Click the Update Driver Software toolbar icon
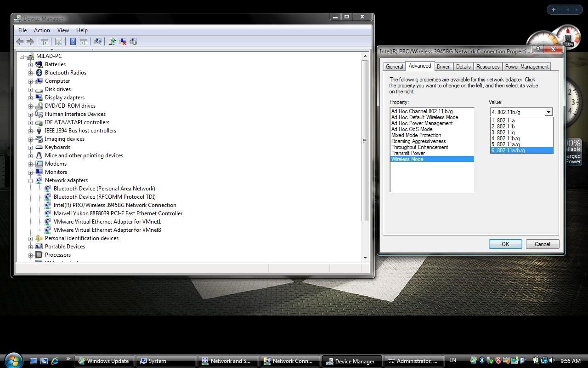588x368 pixels. [112, 42]
